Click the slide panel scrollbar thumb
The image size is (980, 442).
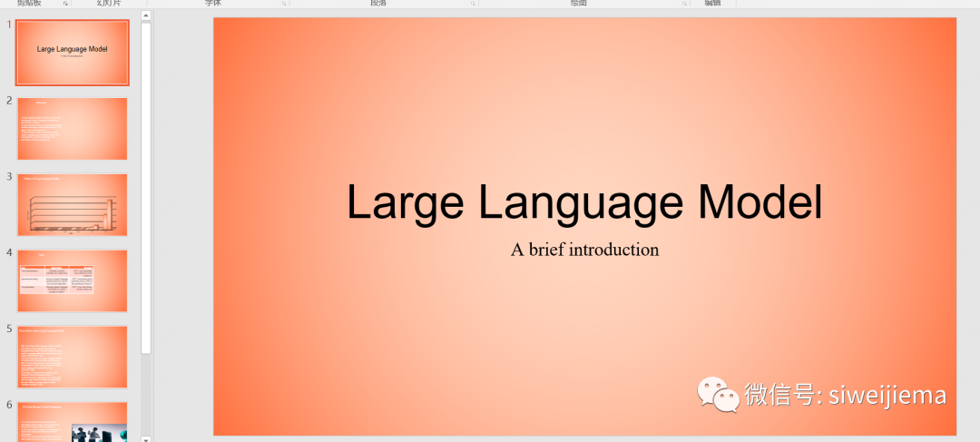146,182
